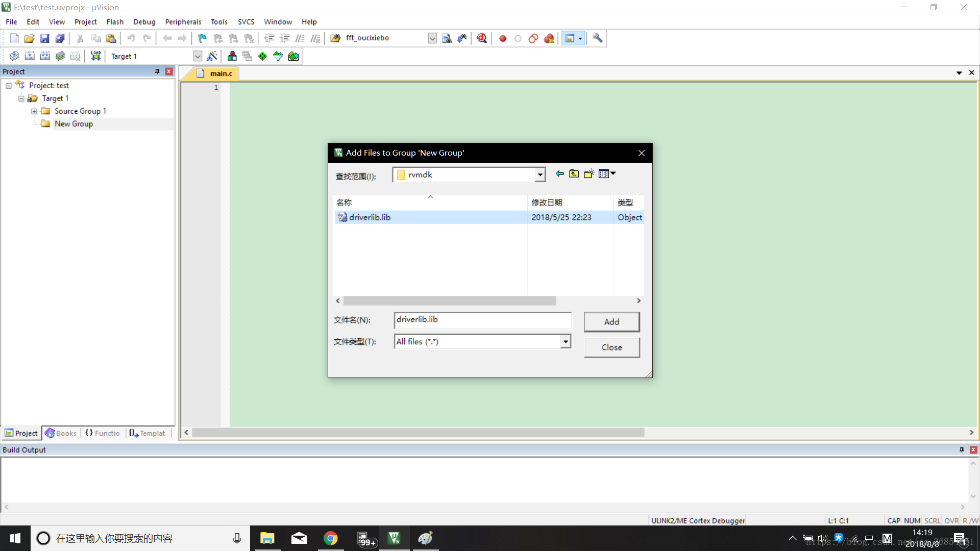The image size is (980, 552).
Task: Sort files by the 修改日期 column header
Action: point(570,203)
